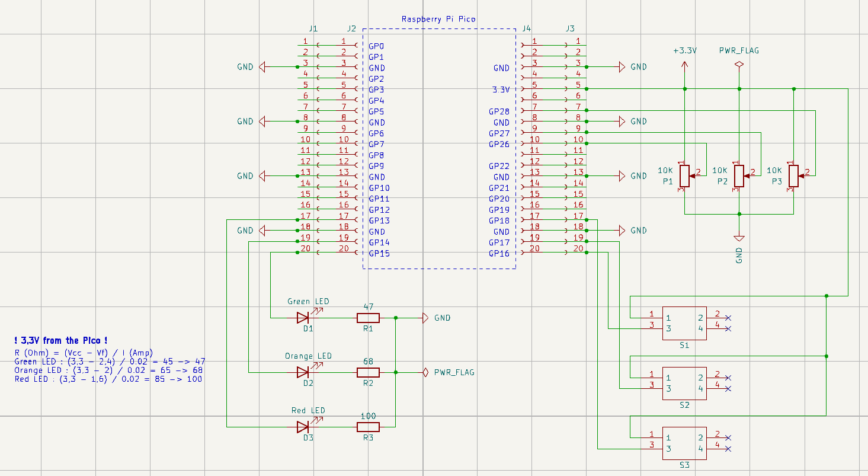Select the '! 3.3V from the Pico !' note
Screen dimensions: 868x476
tap(60, 340)
